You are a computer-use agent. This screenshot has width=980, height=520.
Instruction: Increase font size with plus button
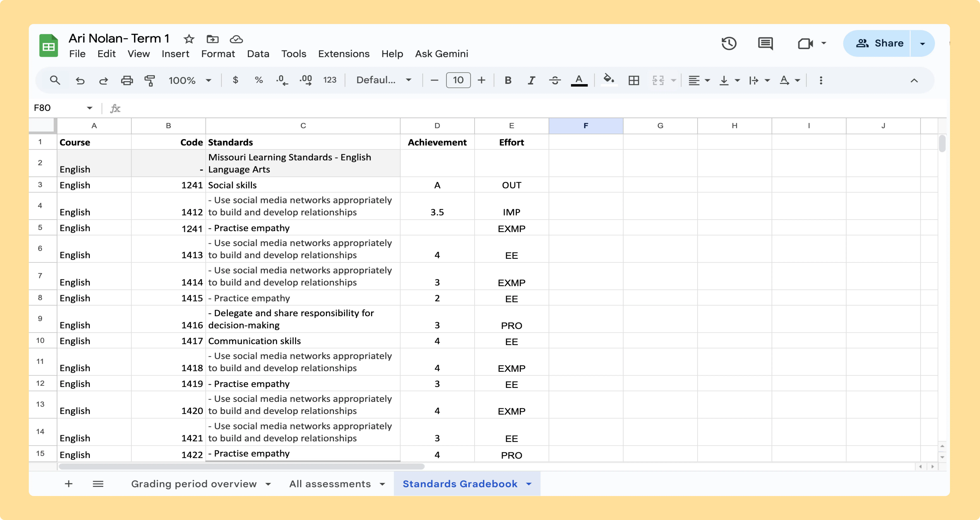click(x=482, y=80)
